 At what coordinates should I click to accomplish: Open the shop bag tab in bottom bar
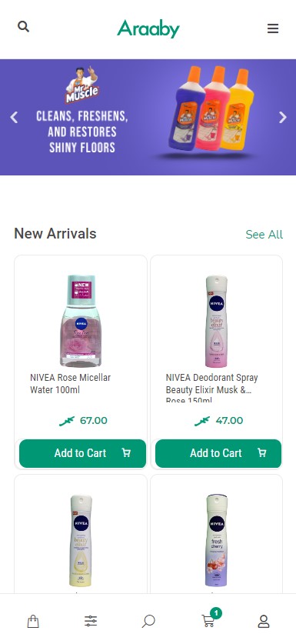pos(33,621)
